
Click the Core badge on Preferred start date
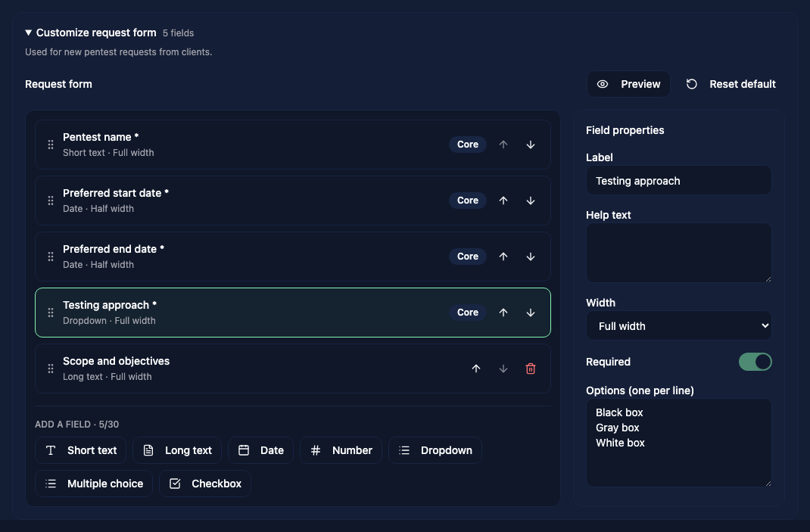click(x=468, y=201)
